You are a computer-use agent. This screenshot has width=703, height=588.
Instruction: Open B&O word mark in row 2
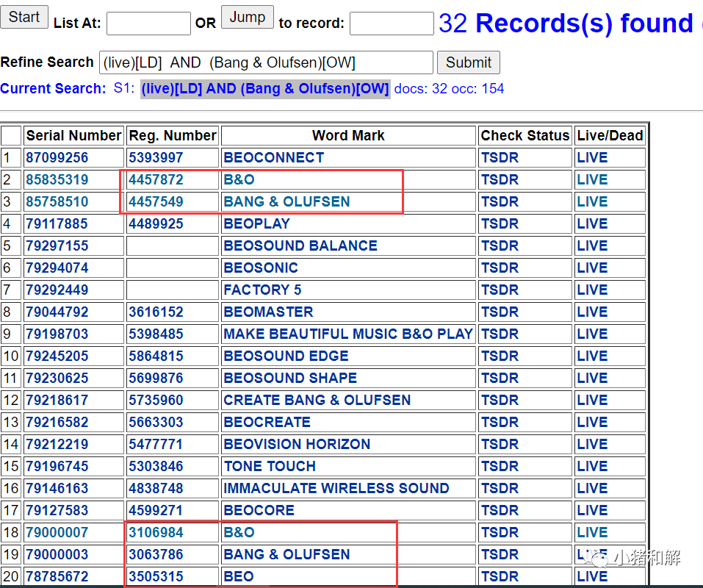pyautogui.click(x=239, y=179)
